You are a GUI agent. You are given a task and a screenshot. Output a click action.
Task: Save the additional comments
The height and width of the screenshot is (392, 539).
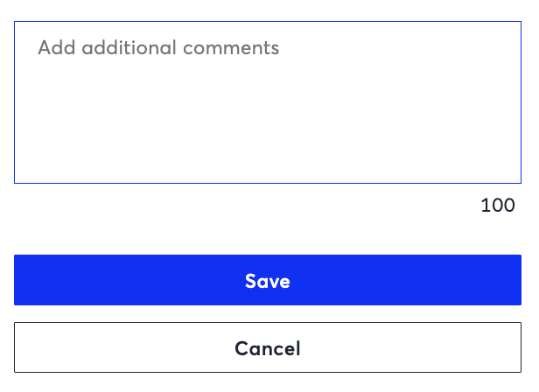point(268,280)
